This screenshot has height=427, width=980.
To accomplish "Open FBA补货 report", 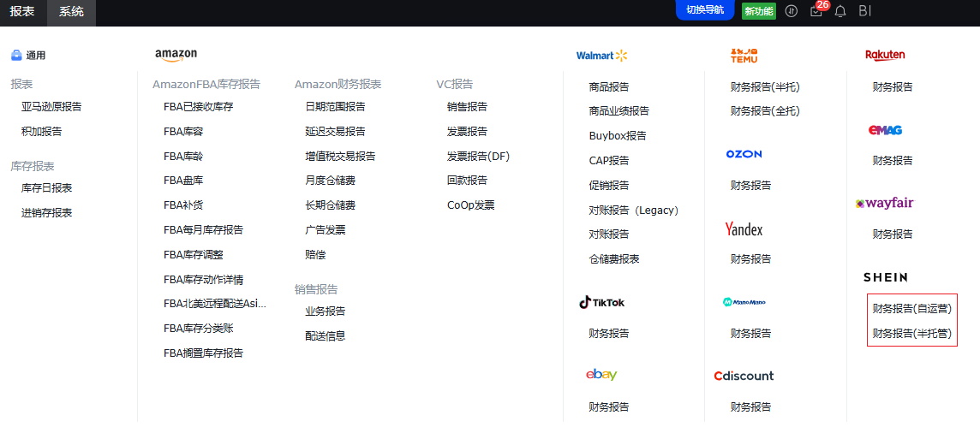I will (x=183, y=205).
